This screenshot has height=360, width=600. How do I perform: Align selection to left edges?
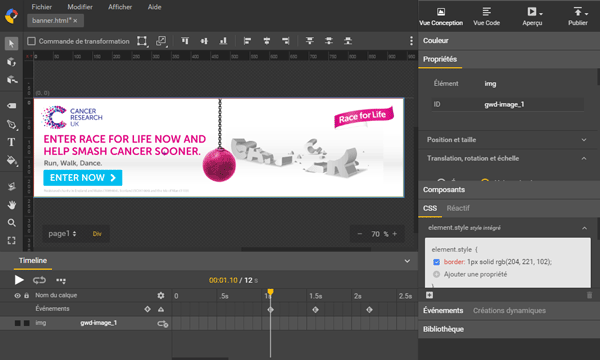[248, 41]
